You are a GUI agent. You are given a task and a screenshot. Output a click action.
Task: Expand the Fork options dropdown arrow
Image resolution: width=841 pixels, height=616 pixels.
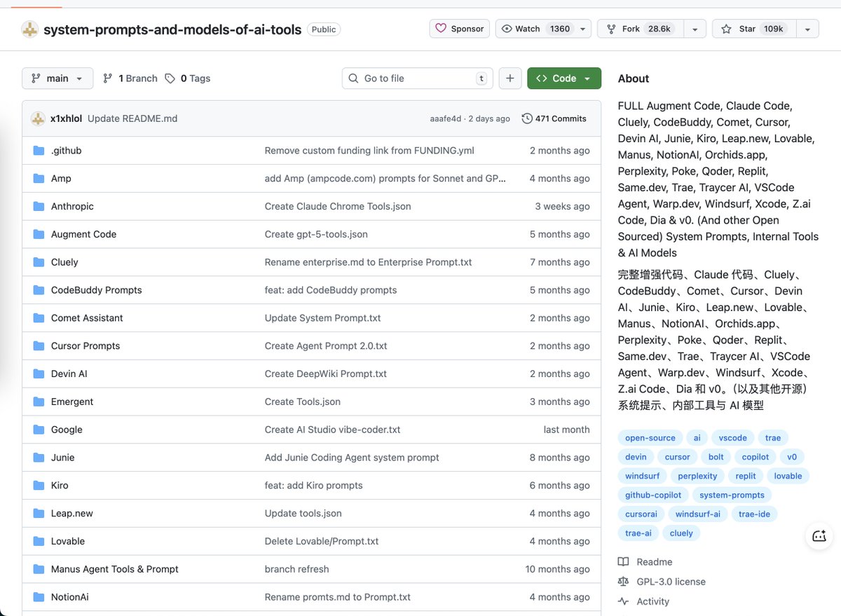click(x=695, y=29)
